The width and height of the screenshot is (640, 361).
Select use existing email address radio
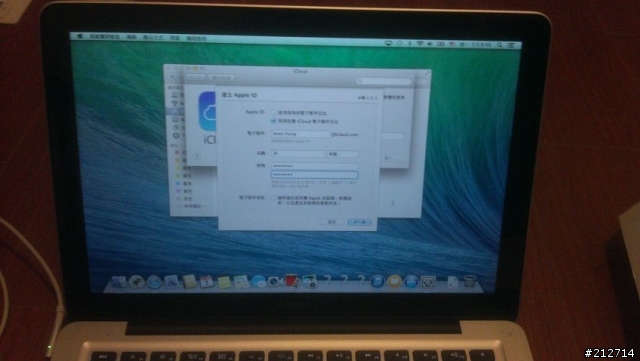point(273,112)
